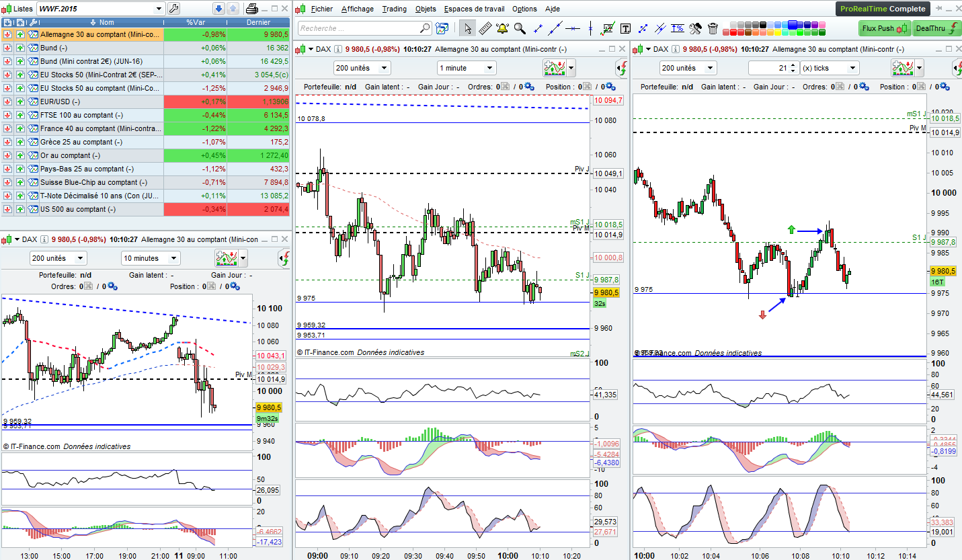Pick the selected blue color swatch

(x=792, y=24)
